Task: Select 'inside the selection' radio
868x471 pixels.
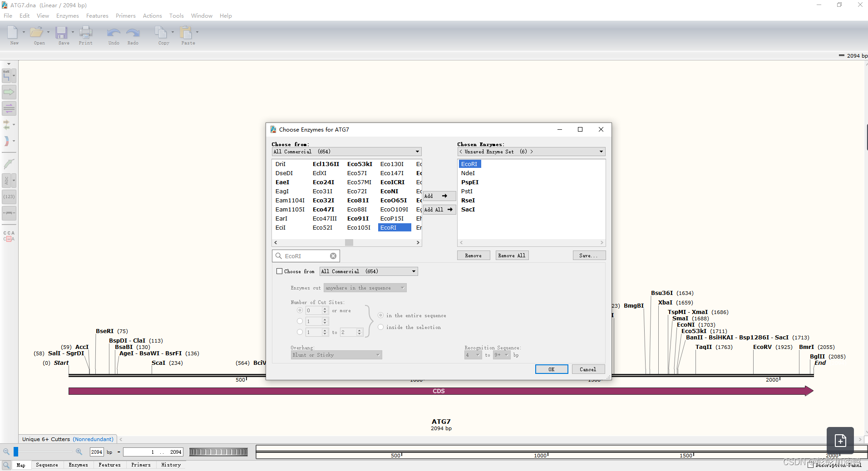Action: [x=380, y=327]
